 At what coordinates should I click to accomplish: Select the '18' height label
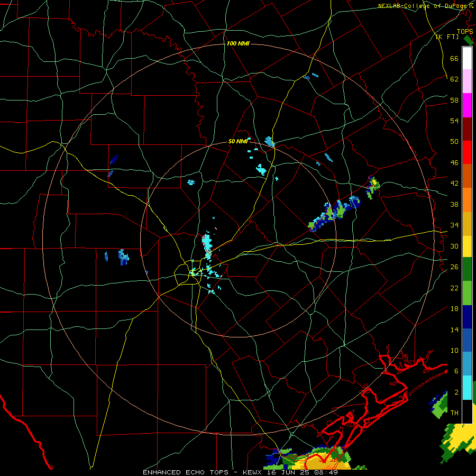coord(454,309)
